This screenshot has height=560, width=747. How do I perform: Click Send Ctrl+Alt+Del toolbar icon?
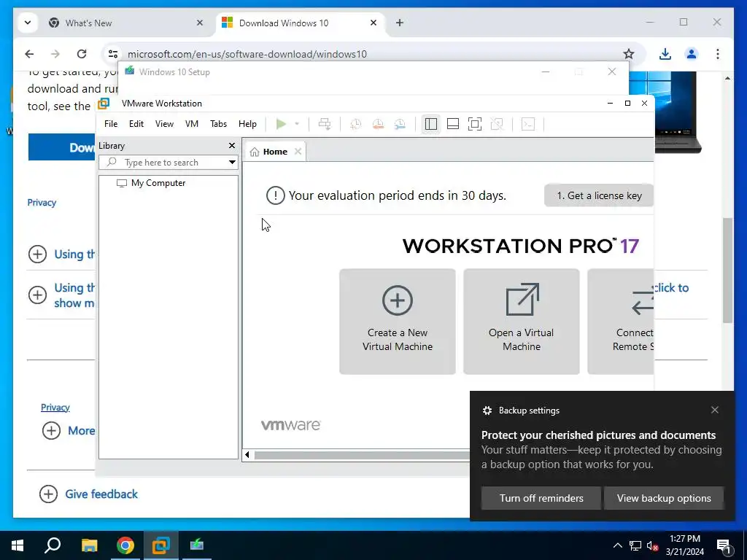[x=325, y=124]
